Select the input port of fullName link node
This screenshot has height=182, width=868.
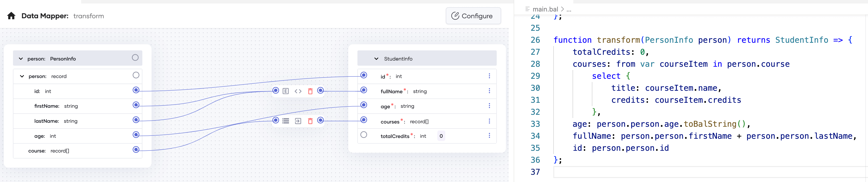tap(276, 90)
